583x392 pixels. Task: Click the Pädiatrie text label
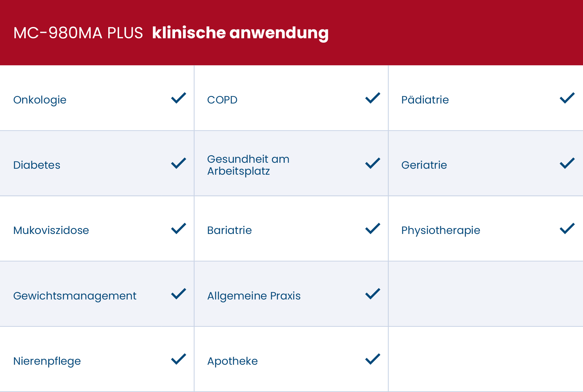click(425, 100)
